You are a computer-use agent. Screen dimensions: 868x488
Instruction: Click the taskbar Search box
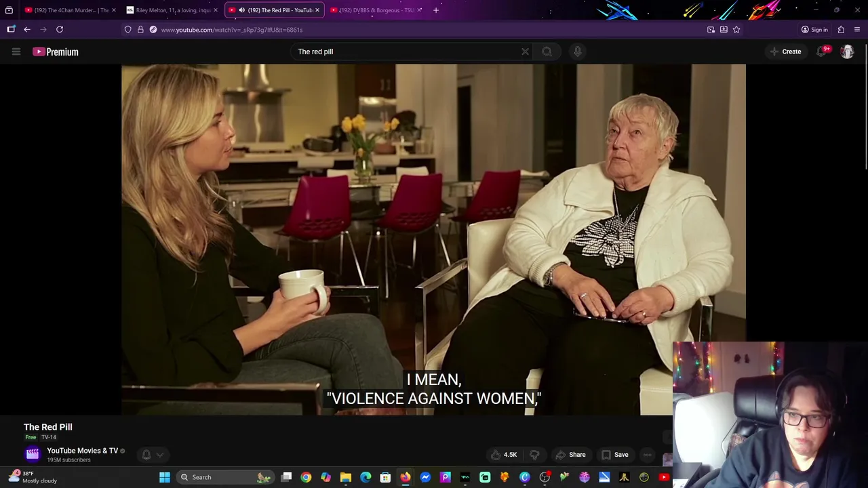225,477
